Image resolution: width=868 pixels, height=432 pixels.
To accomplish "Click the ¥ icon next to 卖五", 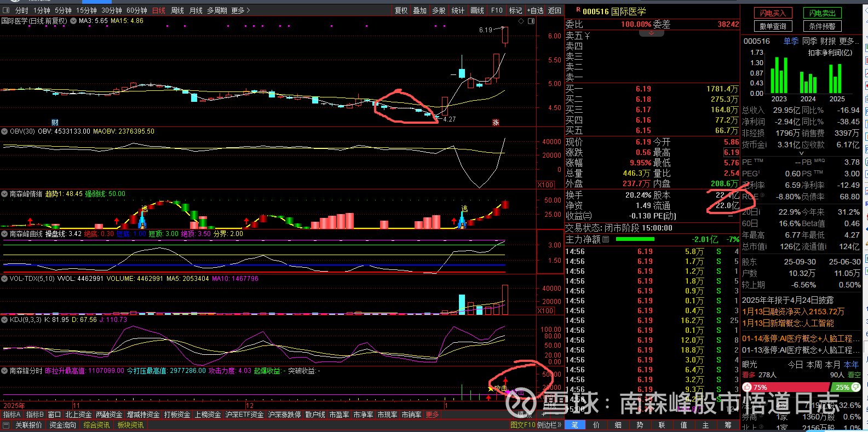I will click(x=587, y=36).
